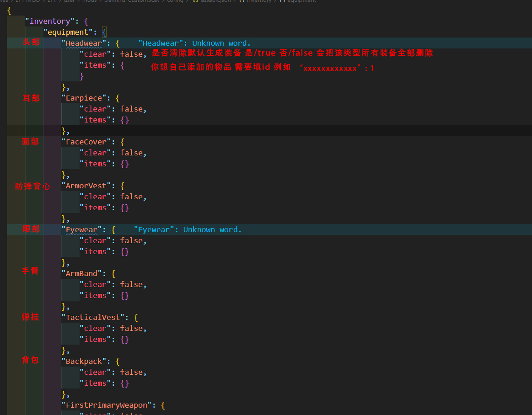532x415 pixels.
Task: Click the "inventory" key in the JSON
Action: point(49,21)
